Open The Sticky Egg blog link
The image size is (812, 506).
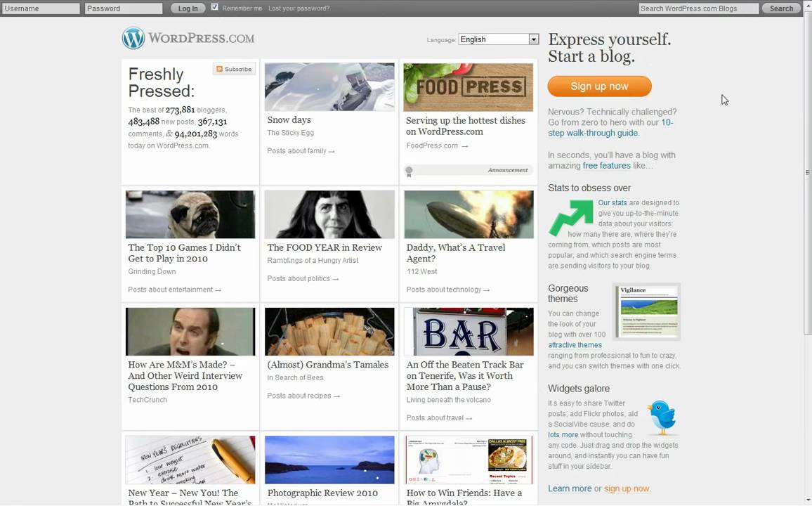point(291,133)
